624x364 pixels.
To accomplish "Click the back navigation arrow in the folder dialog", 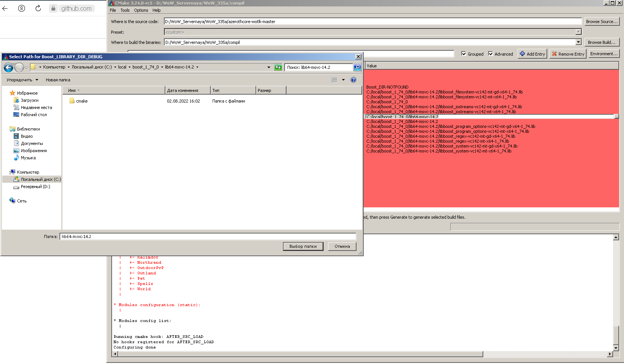I will tap(8, 67).
